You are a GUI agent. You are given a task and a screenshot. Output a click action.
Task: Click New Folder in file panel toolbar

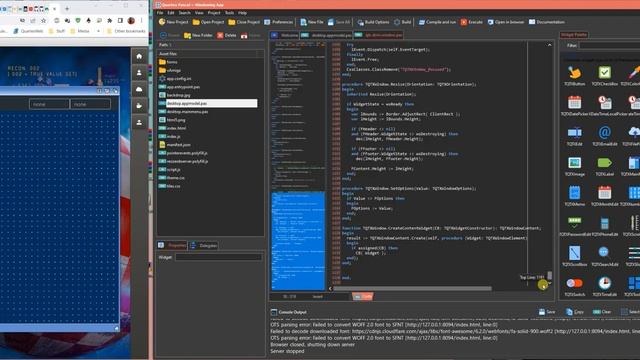(198, 36)
